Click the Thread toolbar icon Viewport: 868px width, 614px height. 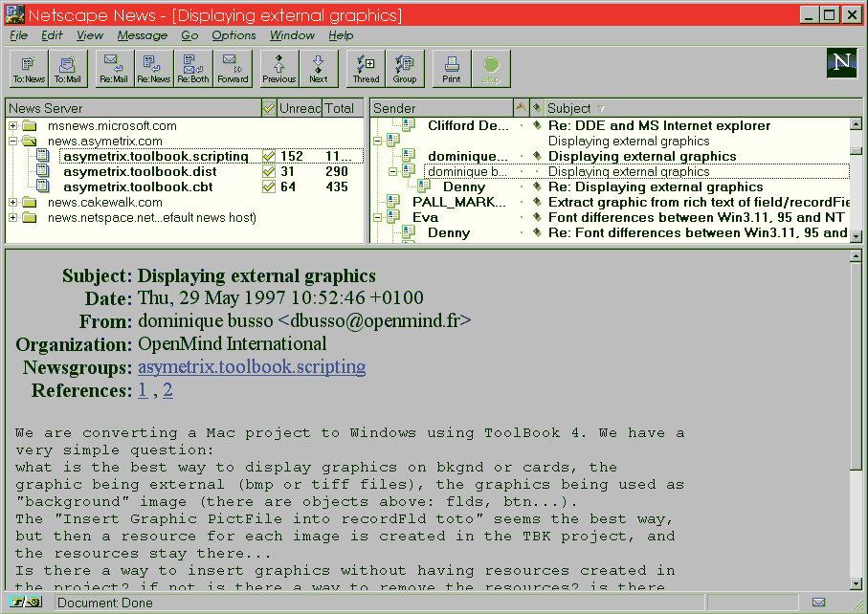[366, 69]
